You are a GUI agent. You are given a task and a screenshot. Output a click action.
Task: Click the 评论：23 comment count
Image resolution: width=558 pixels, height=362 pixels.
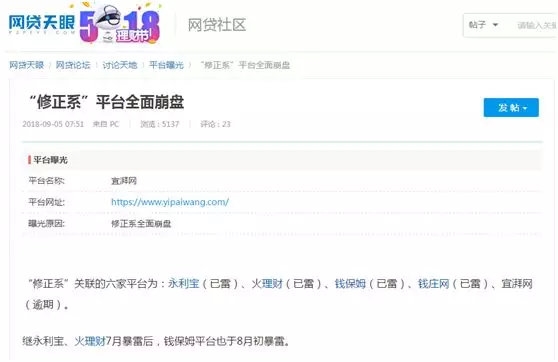tap(215, 124)
